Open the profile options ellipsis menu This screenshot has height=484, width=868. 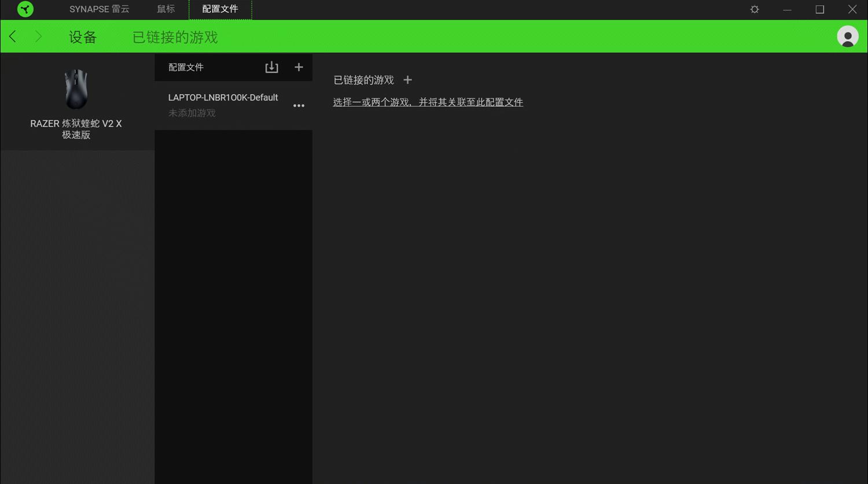(299, 105)
